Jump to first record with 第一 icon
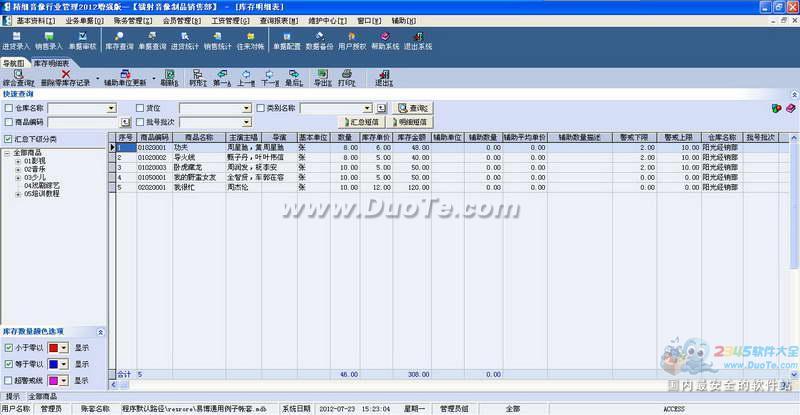This screenshot has width=800, height=415. pos(222,77)
